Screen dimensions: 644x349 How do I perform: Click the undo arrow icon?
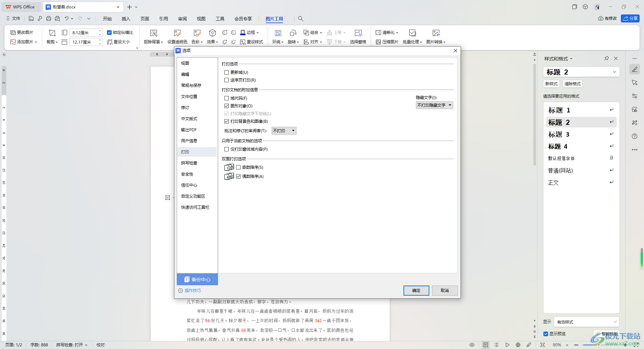[x=66, y=19]
